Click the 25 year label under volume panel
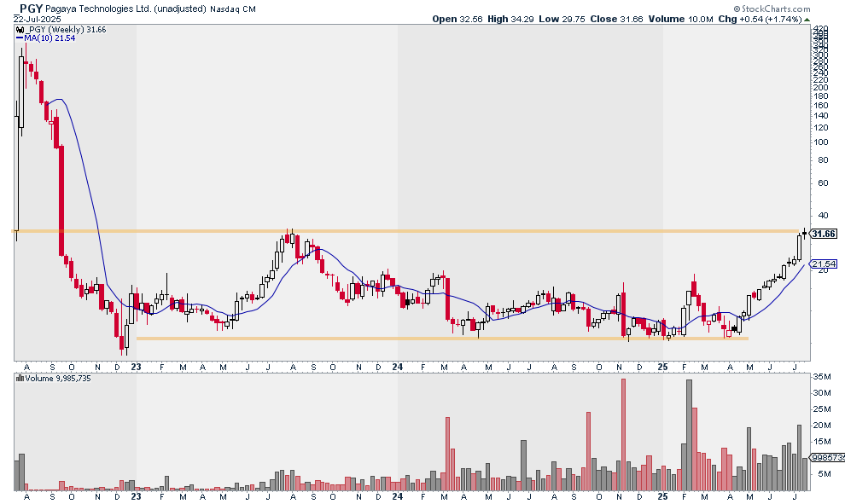Viewport: 845px width, 504px height. (662, 496)
